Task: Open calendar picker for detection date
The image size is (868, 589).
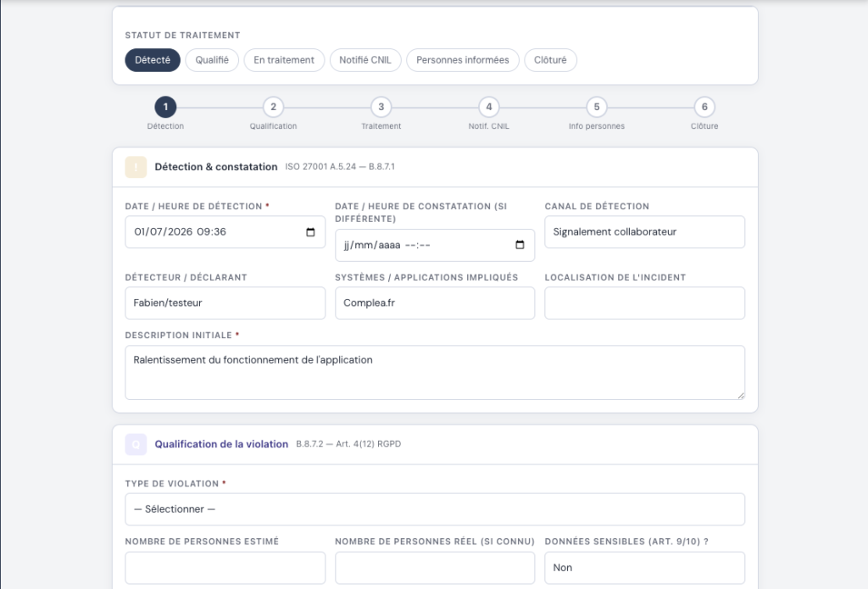Action: click(310, 232)
